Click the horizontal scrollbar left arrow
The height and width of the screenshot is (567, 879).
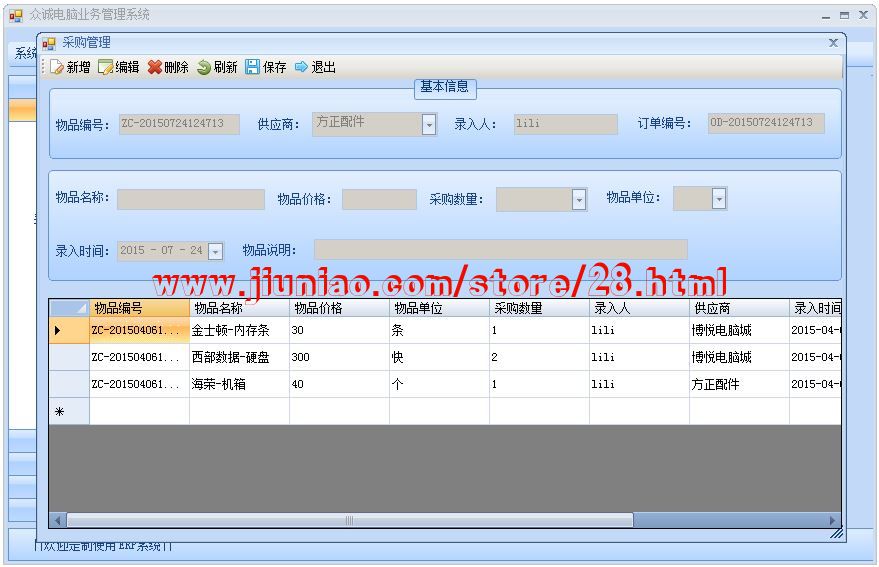[x=58, y=520]
